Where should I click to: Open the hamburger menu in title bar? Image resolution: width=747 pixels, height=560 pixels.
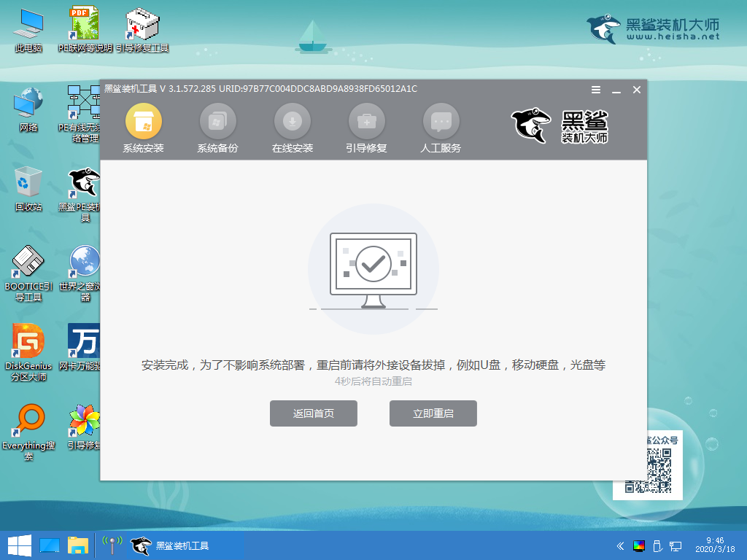tap(595, 90)
